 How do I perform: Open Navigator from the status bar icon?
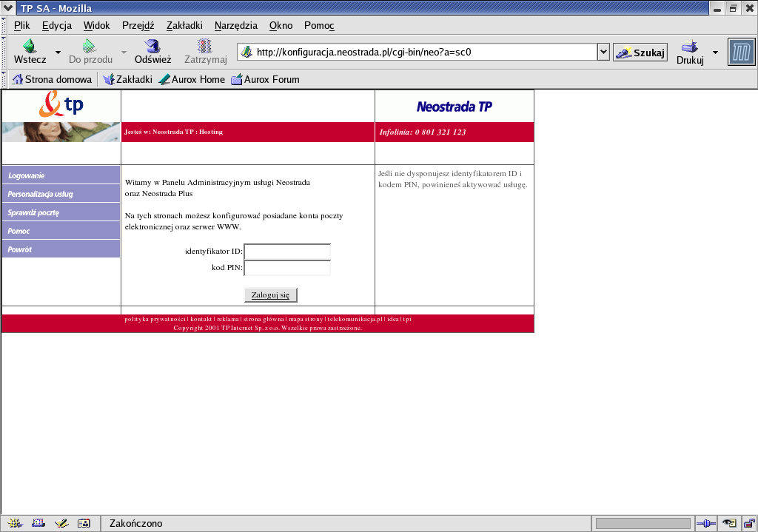[x=15, y=523]
